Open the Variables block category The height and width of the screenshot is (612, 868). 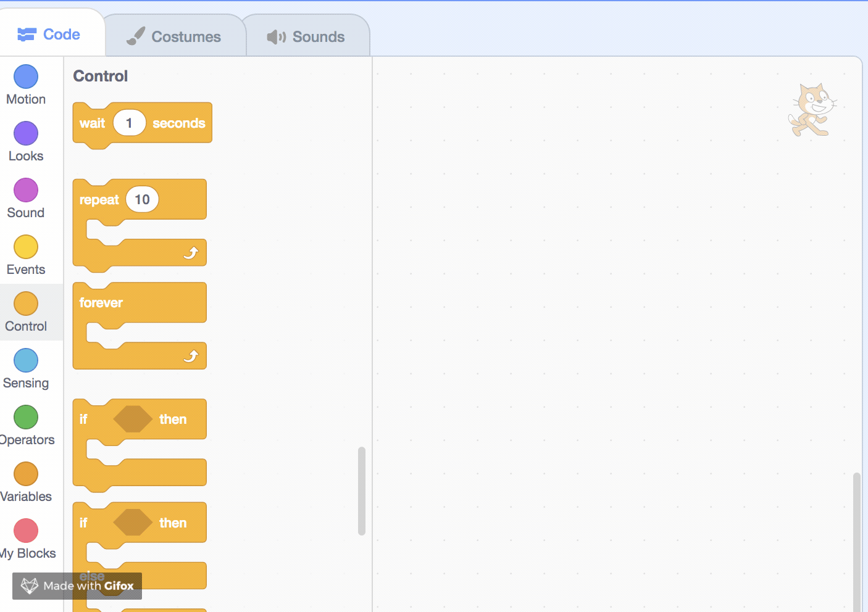pos(25,473)
